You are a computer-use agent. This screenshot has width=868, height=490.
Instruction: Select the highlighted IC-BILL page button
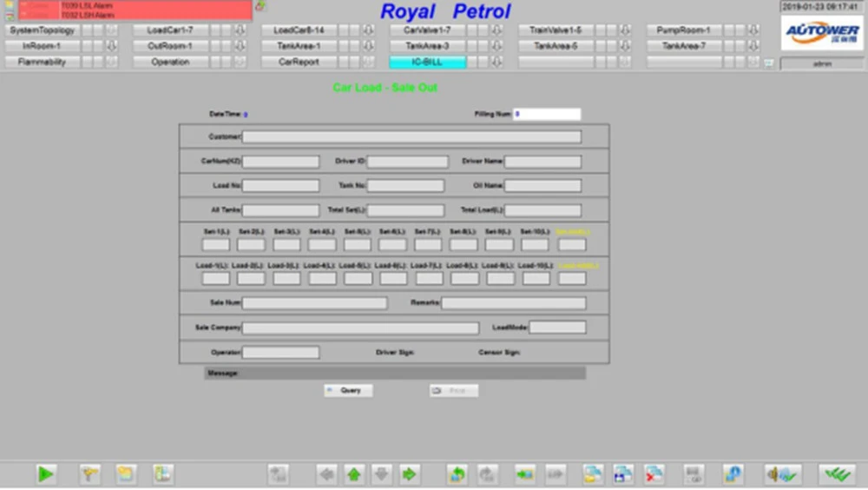[x=427, y=62]
